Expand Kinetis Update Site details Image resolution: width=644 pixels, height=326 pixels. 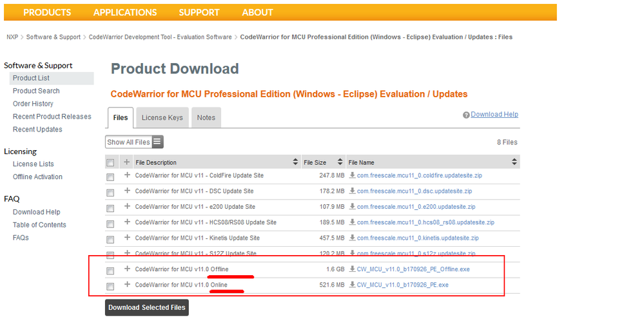(127, 237)
